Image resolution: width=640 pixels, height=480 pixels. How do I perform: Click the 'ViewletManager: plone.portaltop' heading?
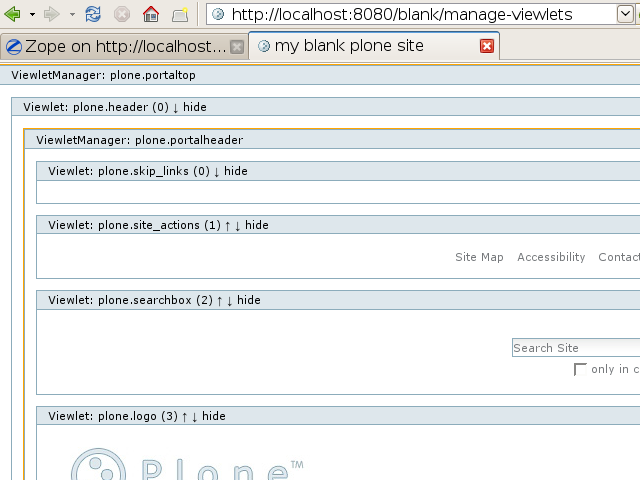click(103, 75)
